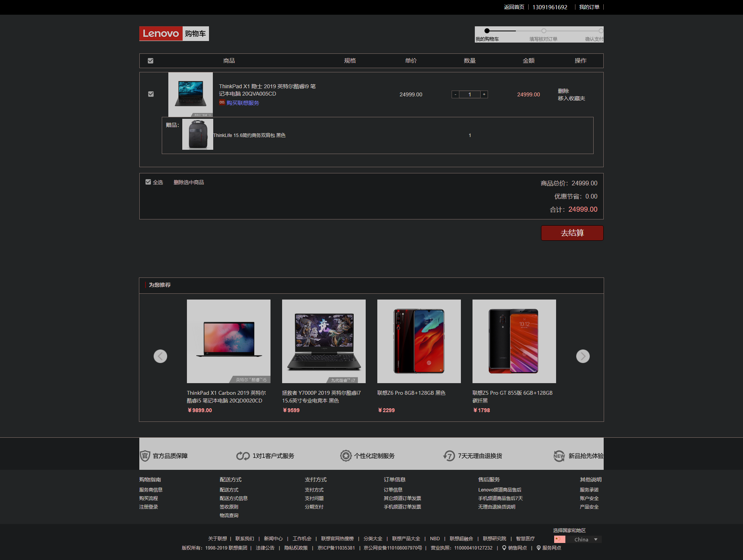
Task: Open 无理由退换货说明 footer link
Action: [x=497, y=507]
